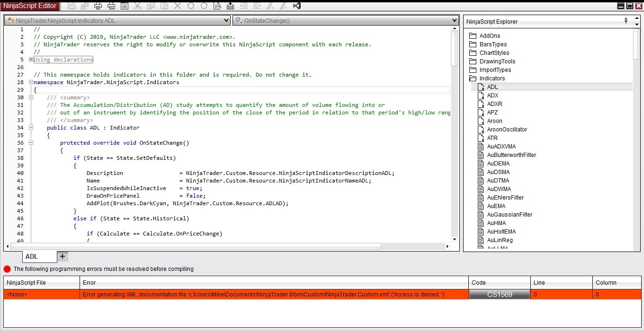Screen dimensions: 644x331
Task: Click the Paste icon in toolbar
Action: pos(164,6)
